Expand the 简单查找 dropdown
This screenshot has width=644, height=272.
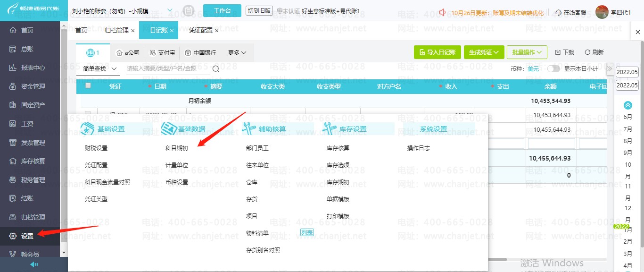(x=100, y=69)
